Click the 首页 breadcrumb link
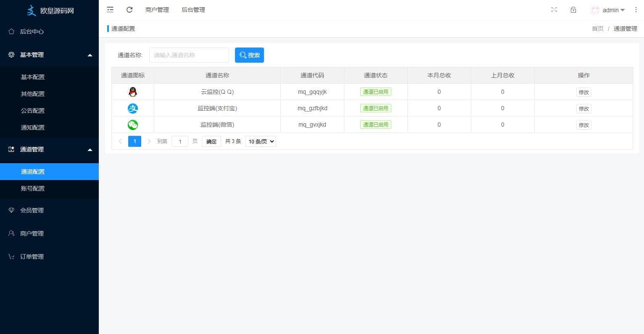This screenshot has height=334, width=644. 597,29
